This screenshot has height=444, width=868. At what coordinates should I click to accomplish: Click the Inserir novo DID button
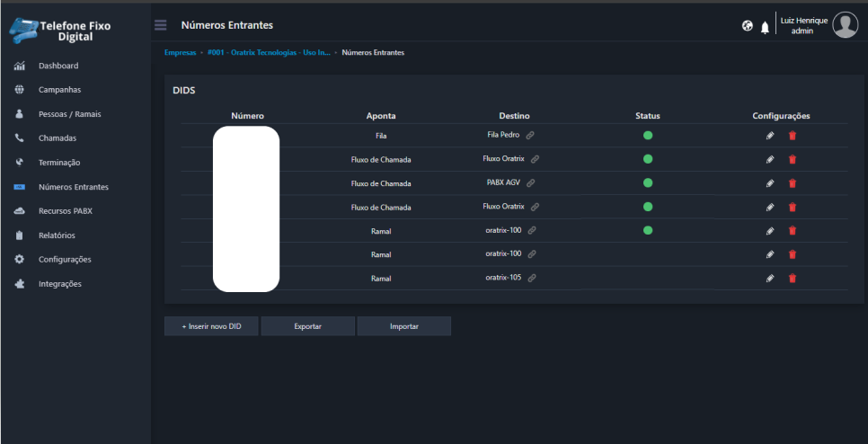pyautogui.click(x=211, y=326)
